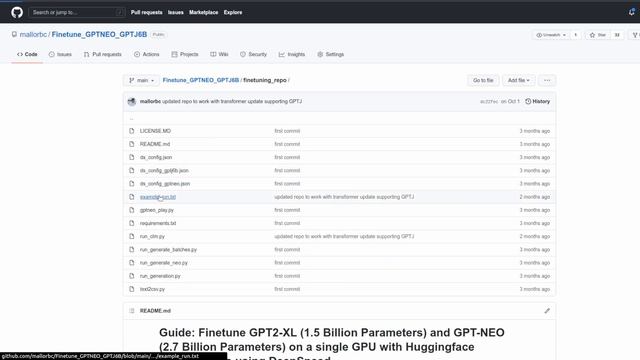Open Explore in top navigation

(x=233, y=12)
